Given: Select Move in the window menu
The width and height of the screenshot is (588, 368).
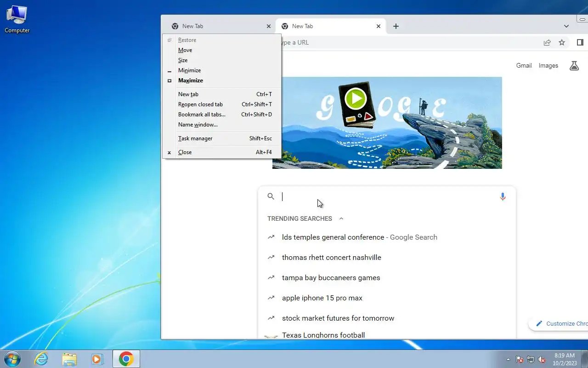Looking at the screenshot, I should (x=221, y=50).
